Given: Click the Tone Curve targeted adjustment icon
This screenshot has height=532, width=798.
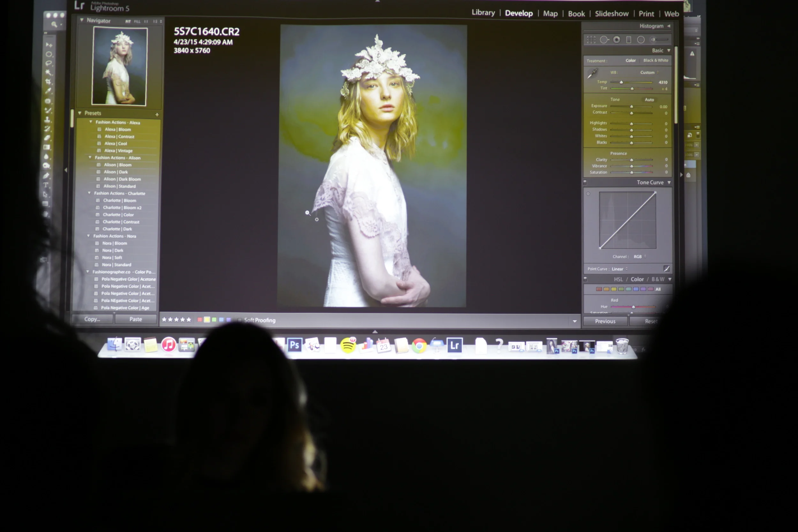Looking at the screenshot, I should (x=588, y=194).
